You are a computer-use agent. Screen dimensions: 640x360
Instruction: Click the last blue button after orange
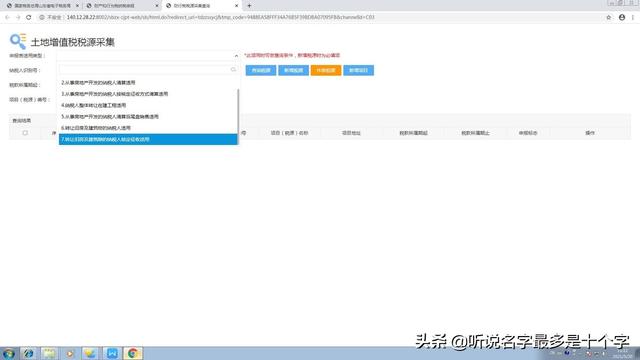pos(358,70)
